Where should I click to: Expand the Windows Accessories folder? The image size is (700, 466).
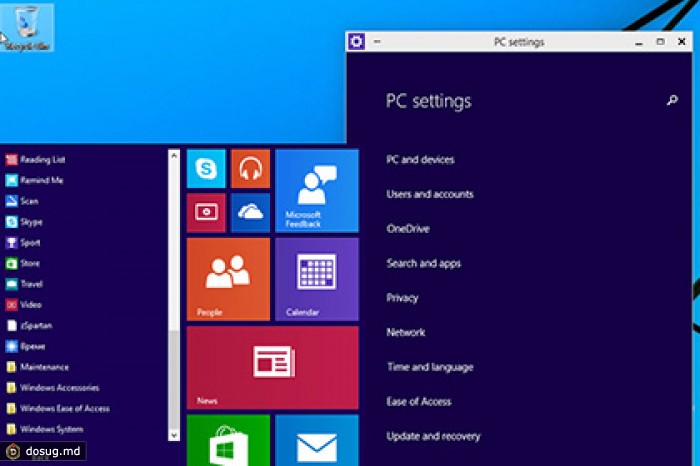click(52, 387)
